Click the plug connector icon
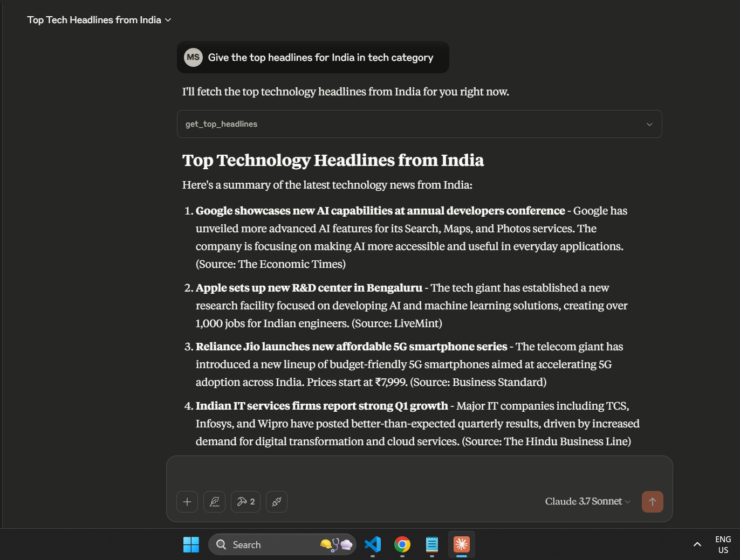740x560 pixels. coord(277,502)
